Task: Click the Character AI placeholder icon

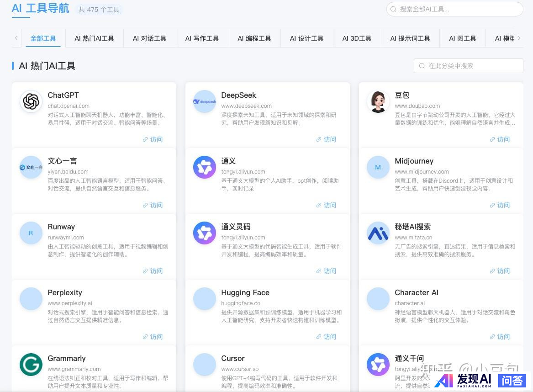Action: point(378,299)
